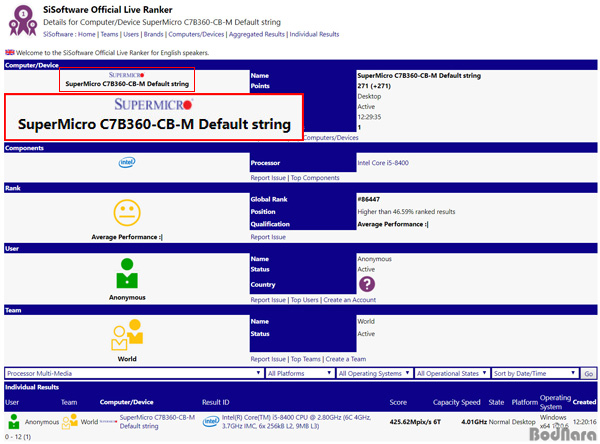The height and width of the screenshot is (444, 600).
Task: Click the Top Components link
Action: tap(315, 178)
